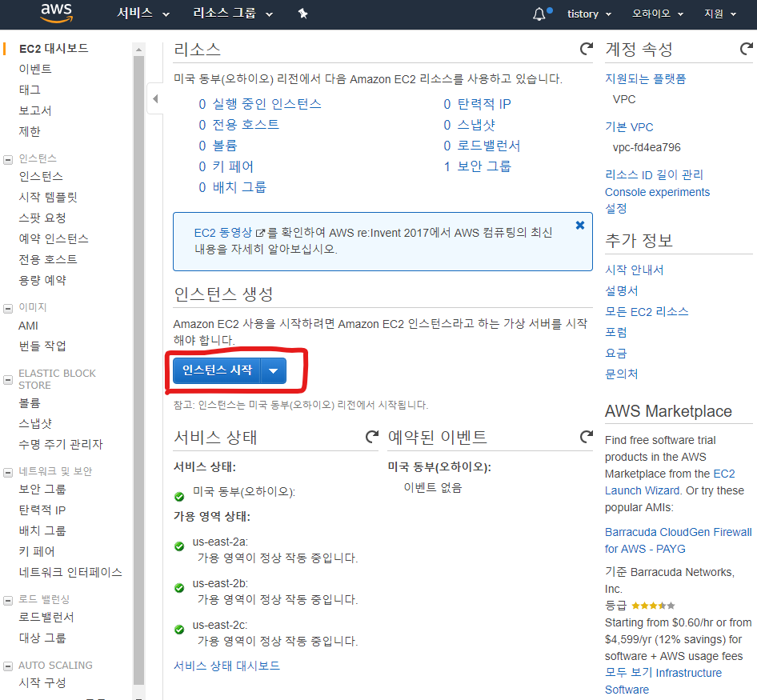Click the us-east-2c availability zone text
Screen dimensions: 757x700
click(x=220, y=625)
